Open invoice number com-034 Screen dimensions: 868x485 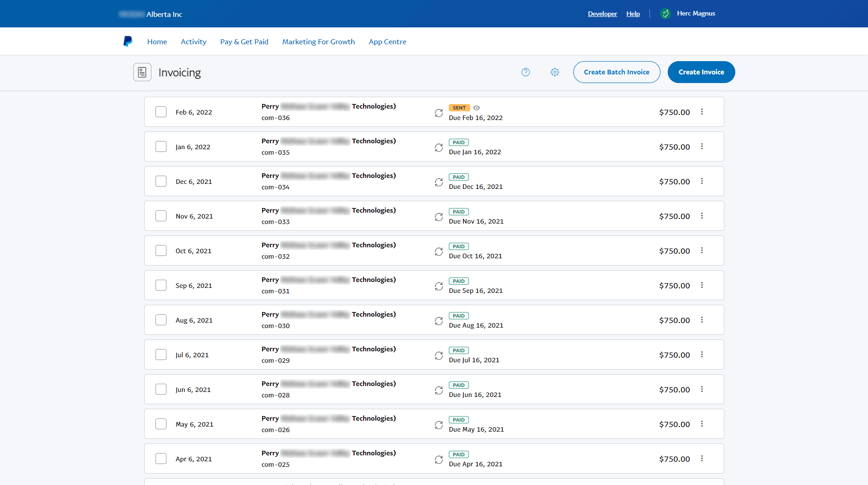[275, 187]
